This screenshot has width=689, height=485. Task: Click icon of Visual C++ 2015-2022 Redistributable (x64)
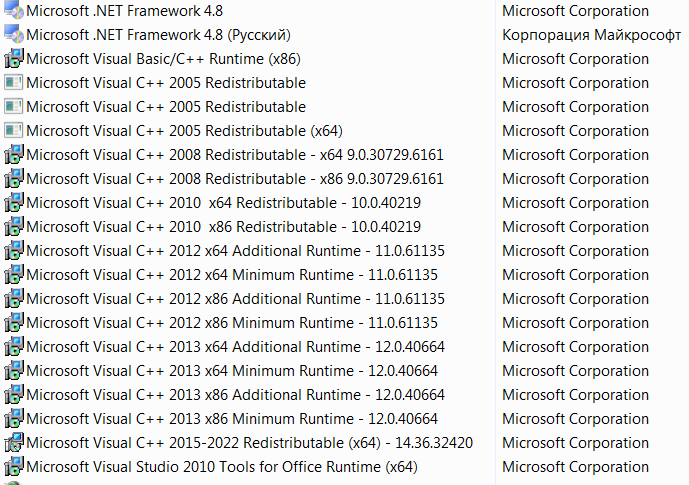[x=13, y=443]
